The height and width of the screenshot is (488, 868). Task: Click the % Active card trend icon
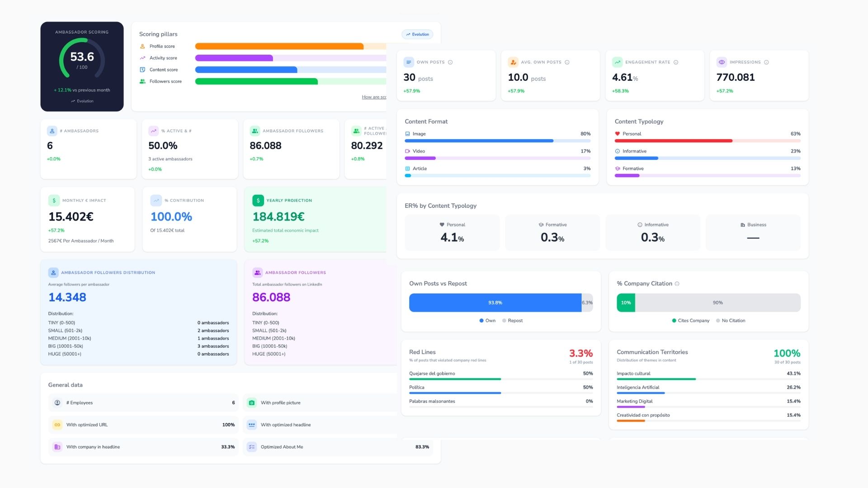154,131
